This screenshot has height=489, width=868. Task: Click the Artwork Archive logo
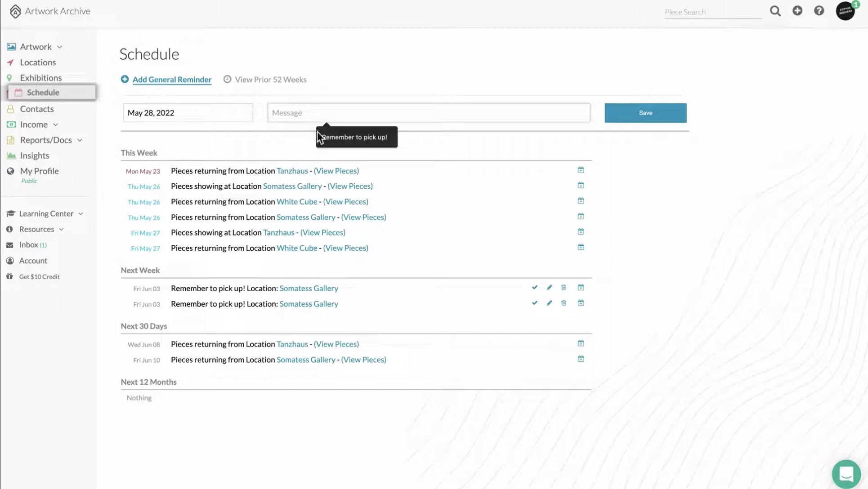[x=50, y=11]
